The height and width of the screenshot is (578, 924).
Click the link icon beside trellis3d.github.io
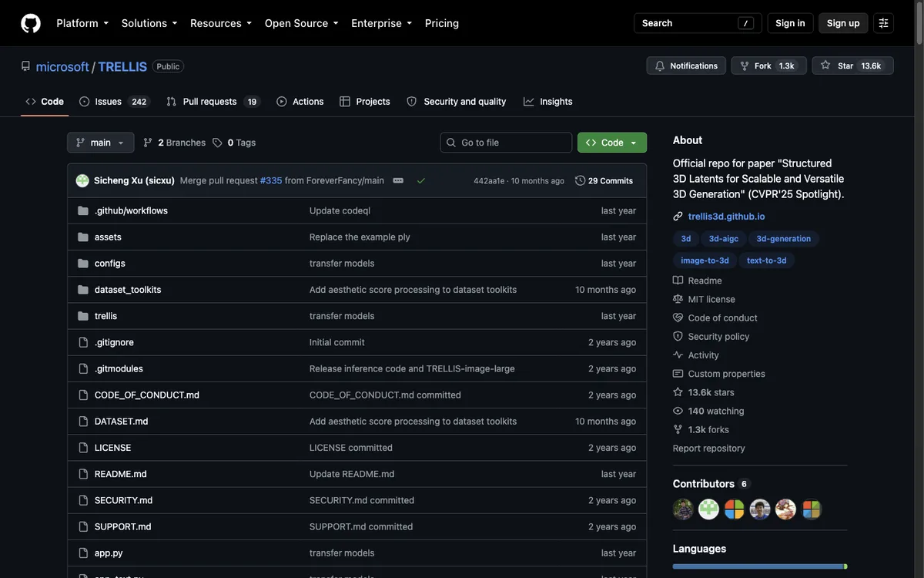pyautogui.click(x=678, y=217)
